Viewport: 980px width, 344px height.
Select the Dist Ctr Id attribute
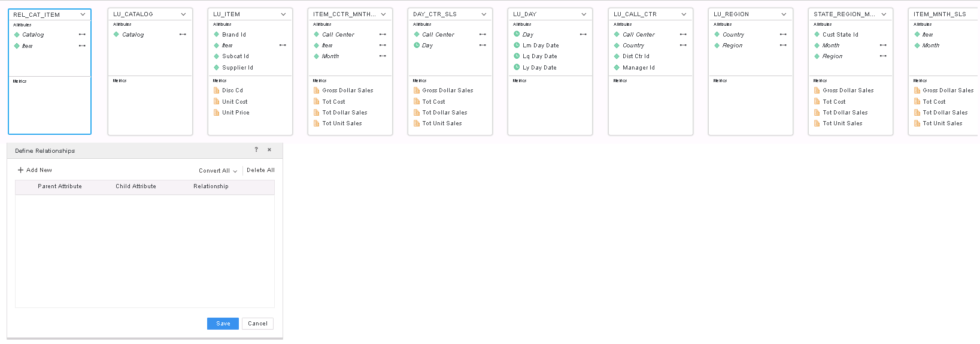(x=636, y=56)
